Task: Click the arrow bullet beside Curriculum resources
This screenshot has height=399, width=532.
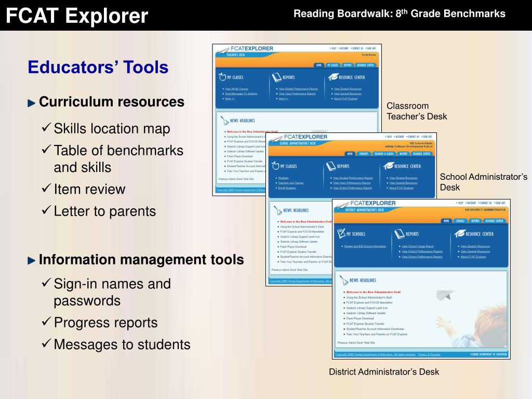Action: 32,103
